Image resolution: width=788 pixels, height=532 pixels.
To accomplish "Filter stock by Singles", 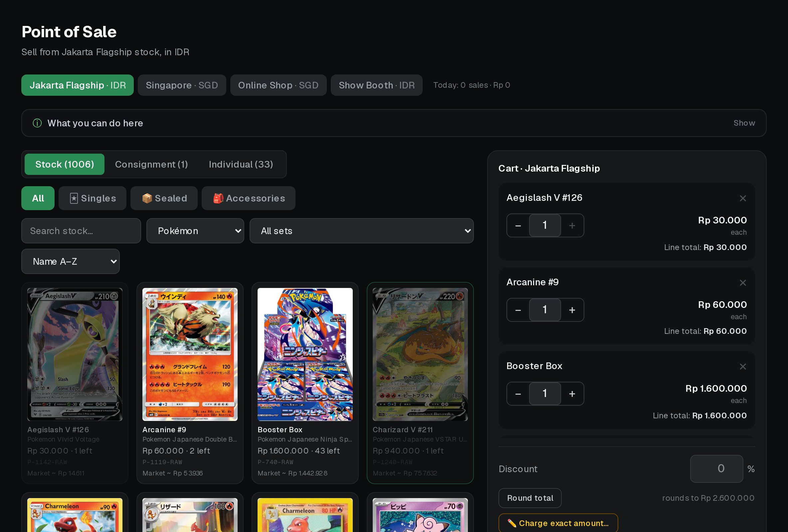I will click(93, 198).
